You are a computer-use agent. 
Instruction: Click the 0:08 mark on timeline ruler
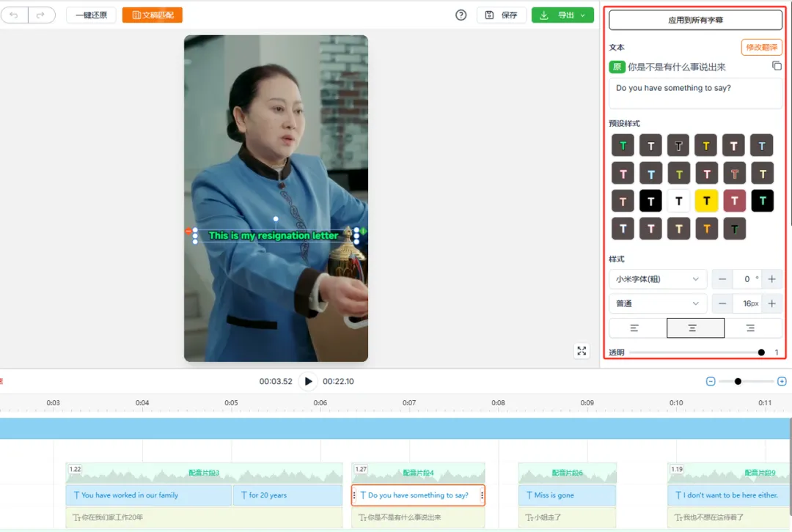pyautogui.click(x=498, y=403)
